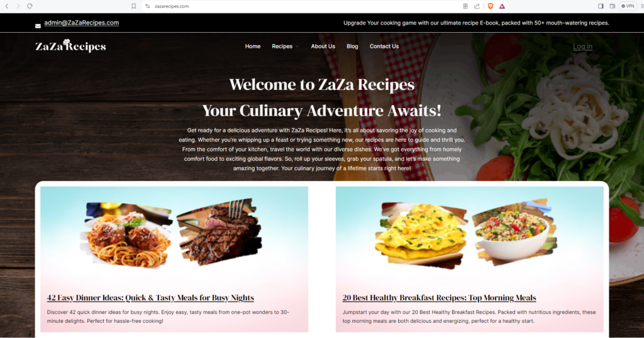Click the Log in link

[x=583, y=46]
